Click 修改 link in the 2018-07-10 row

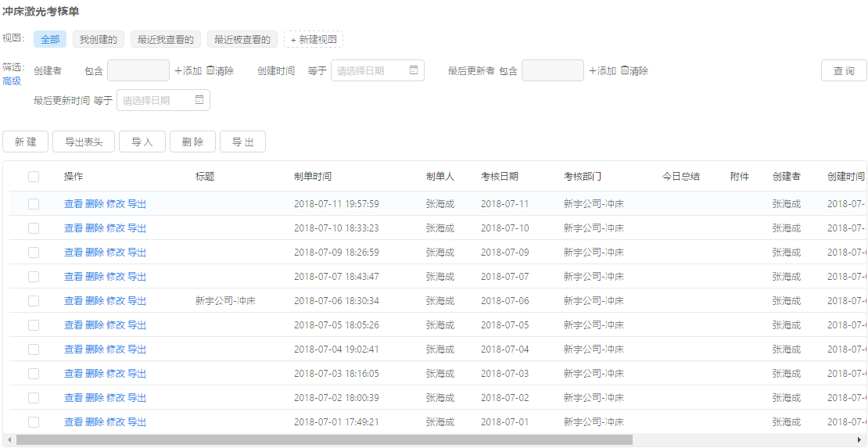[116, 228]
